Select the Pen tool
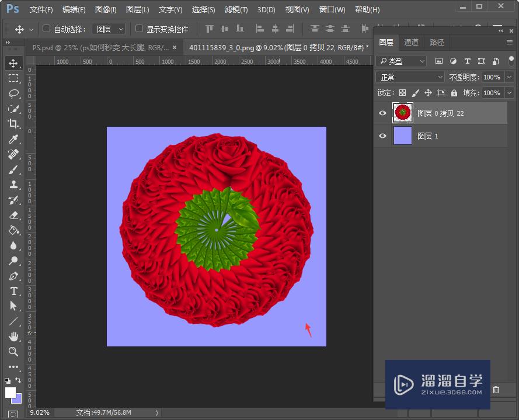The image size is (519, 420). (13, 276)
